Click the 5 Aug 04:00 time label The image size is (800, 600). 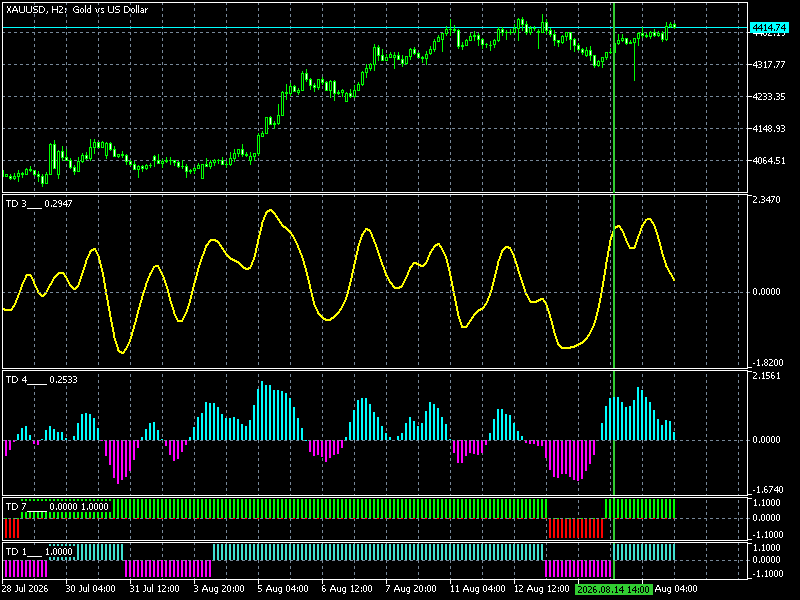pos(283,589)
